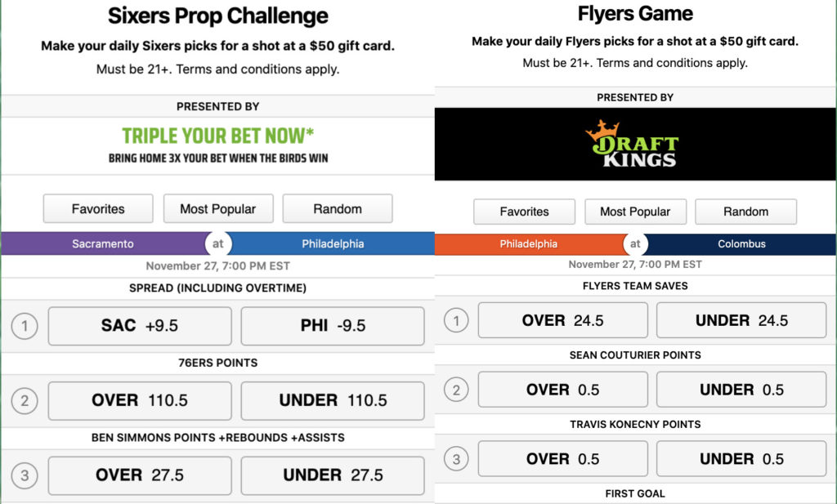Pick SAC +9.5 on the spread
Viewport: 837px width, 504px height.
click(x=140, y=326)
